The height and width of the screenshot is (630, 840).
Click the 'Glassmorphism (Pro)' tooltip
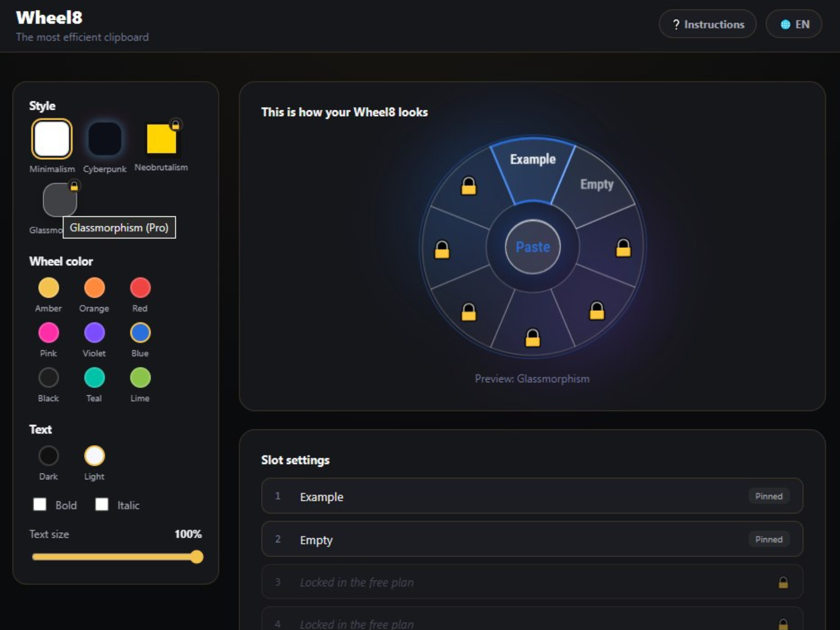119,227
